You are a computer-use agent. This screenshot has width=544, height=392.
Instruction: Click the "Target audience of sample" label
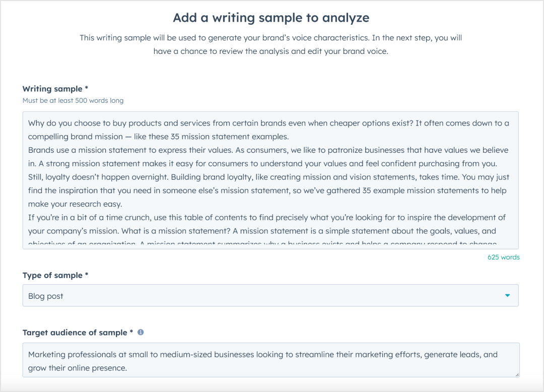[x=78, y=333]
